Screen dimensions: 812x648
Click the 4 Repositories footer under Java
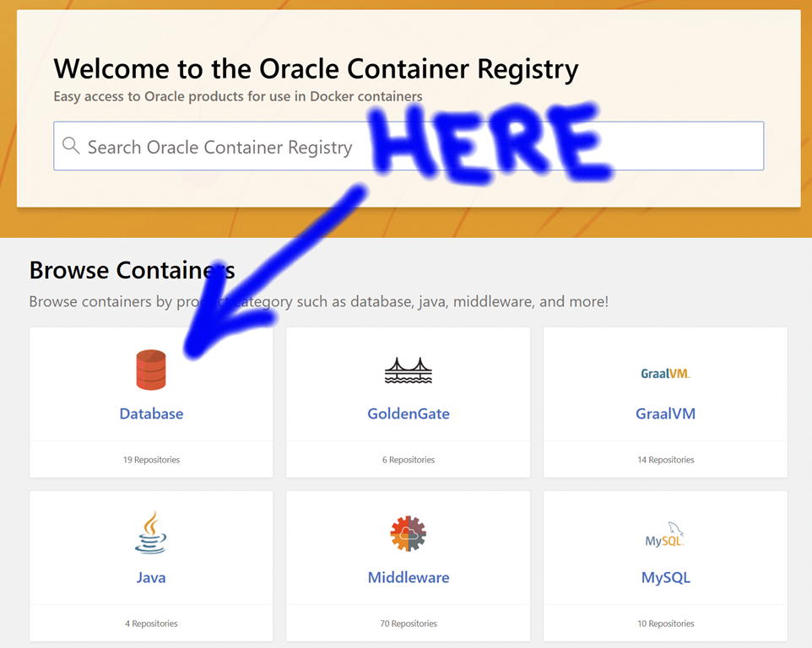pyautogui.click(x=151, y=624)
